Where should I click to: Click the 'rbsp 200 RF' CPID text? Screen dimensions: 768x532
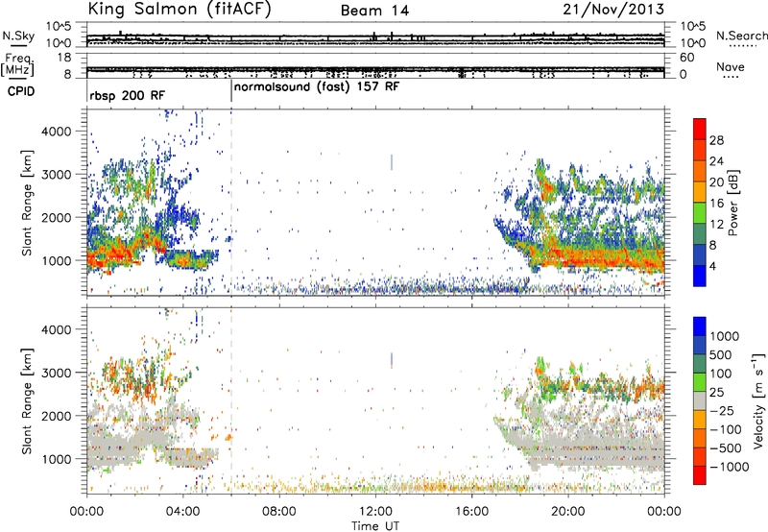[x=128, y=95]
